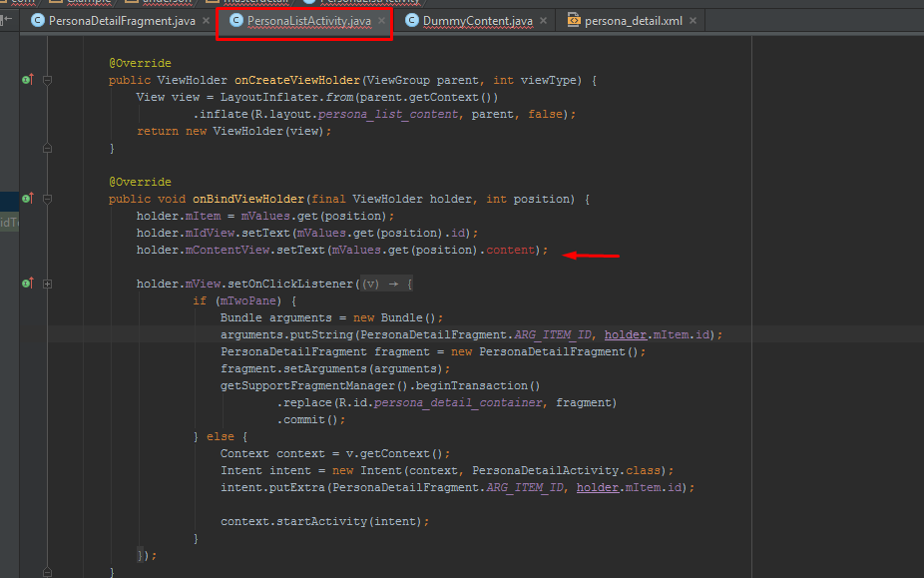The height and width of the screenshot is (578, 924).
Task: Click the Java class icon on PersonaDetailFragment tab
Action: click(x=38, y=20)
